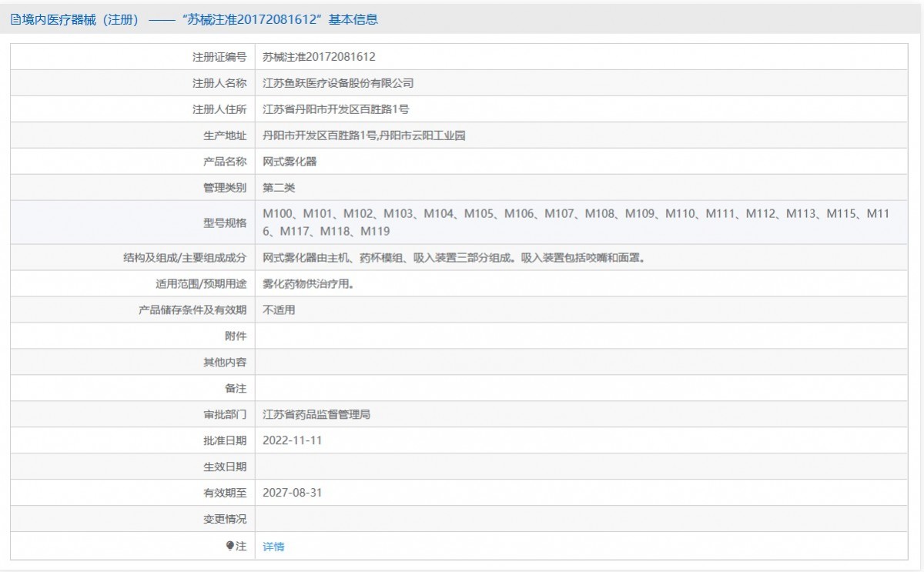The height and width of the screenshot is (572, 924).
Task: Select the 附件 label
Action: [x=236, y=336]
